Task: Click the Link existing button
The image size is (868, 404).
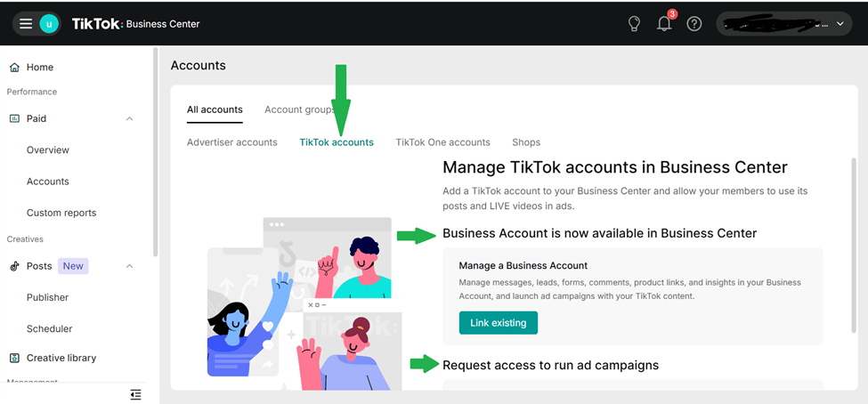Action: point(498,323)
